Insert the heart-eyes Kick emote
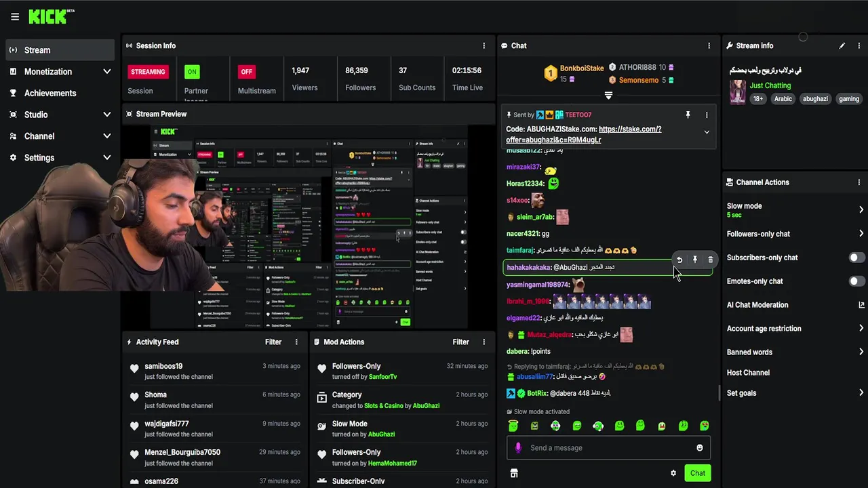This screenshot has height=488, width=868. [705, 426]
